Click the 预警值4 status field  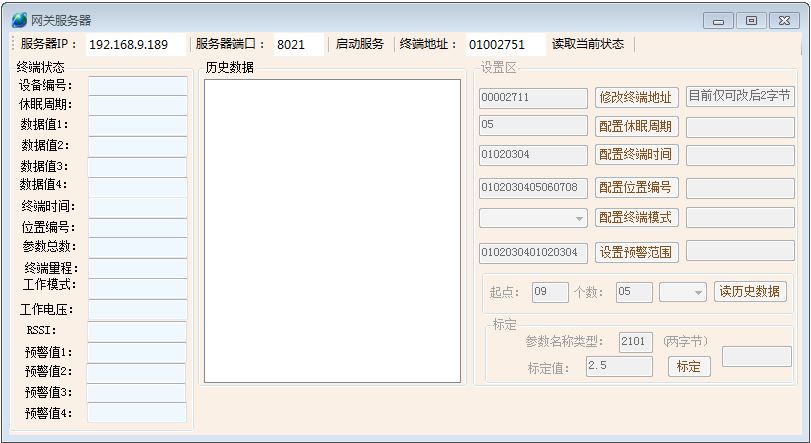(x=137, y=413)
